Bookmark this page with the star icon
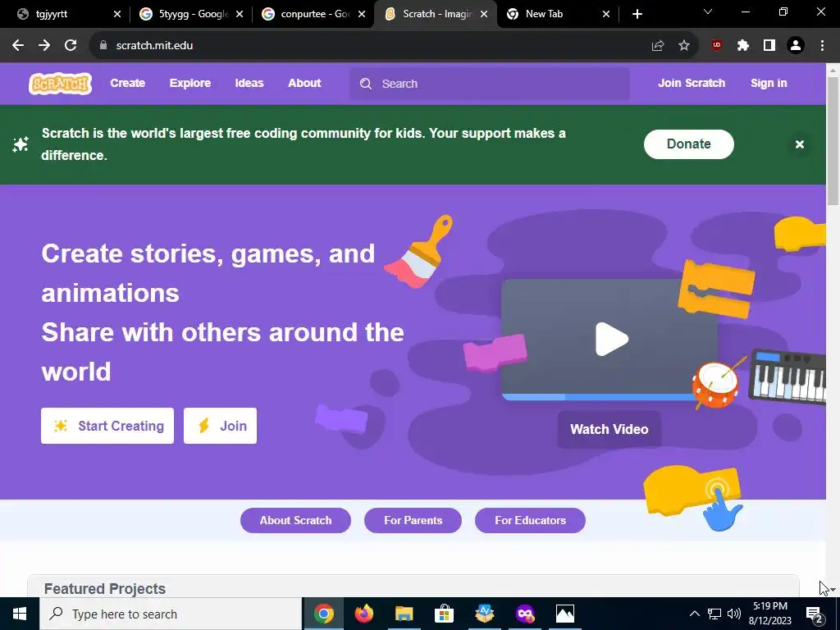 click(x=684, y=46)
